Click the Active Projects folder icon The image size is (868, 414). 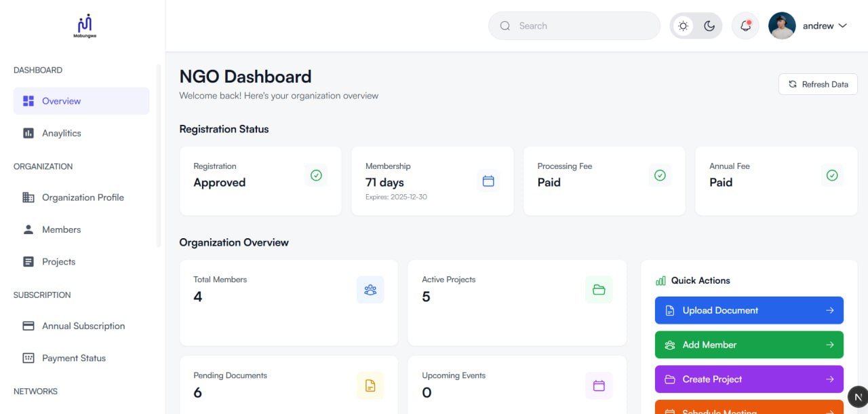pos(599,290)
